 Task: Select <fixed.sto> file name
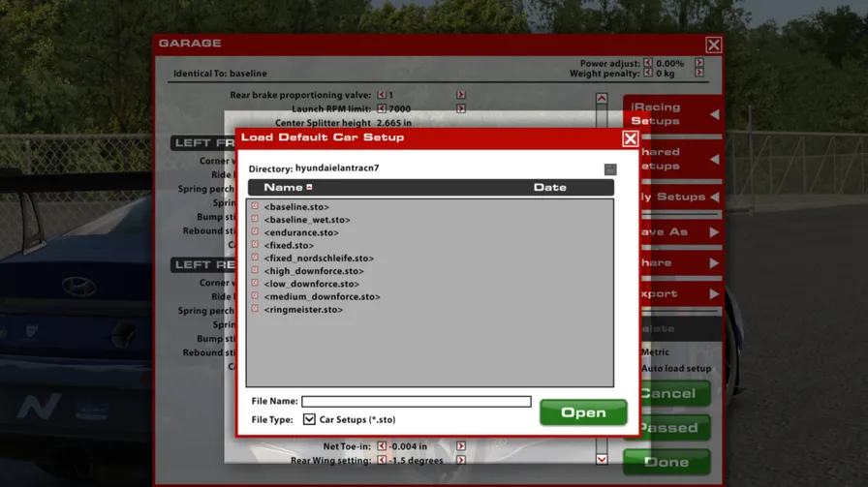pos(289,245)
